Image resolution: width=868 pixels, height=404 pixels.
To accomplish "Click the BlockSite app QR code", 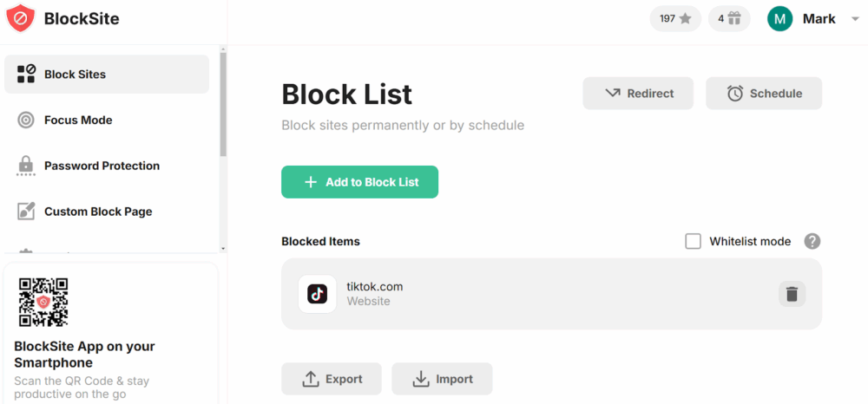I will [43, 302].
